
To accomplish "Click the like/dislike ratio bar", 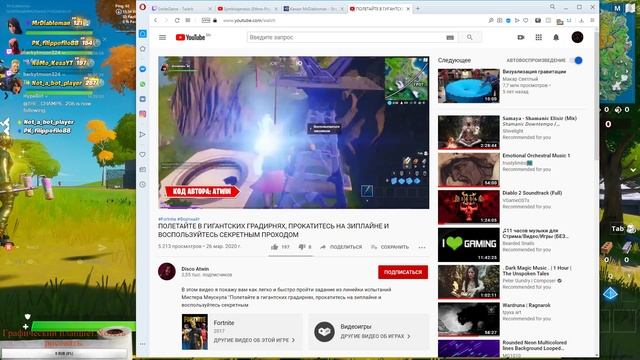I will coord(291,256).
